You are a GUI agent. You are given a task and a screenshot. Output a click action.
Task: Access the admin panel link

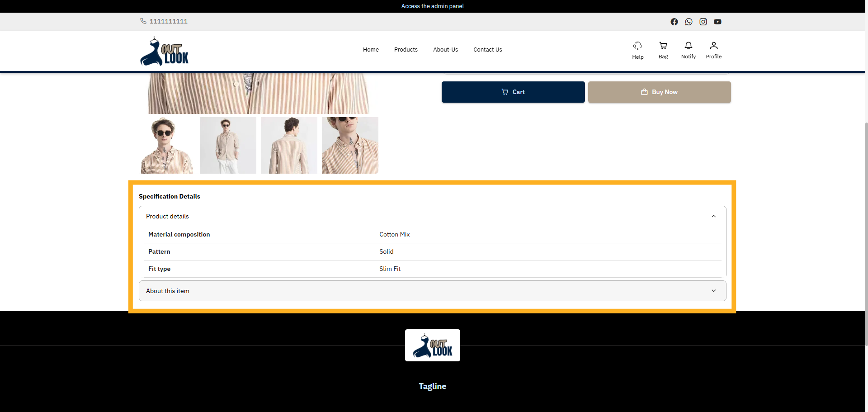(432, 6)
